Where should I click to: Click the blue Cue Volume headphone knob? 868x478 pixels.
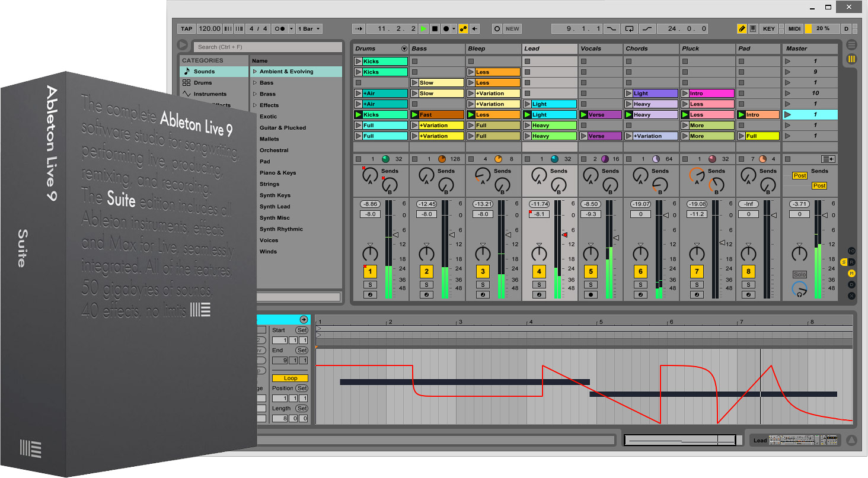click(x=799, y=289)
